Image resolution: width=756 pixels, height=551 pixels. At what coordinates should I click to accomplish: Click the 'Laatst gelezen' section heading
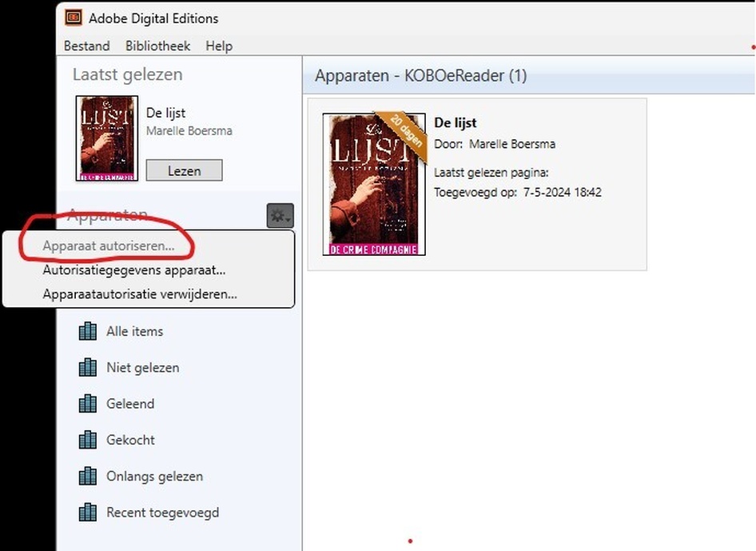point(128,75)
